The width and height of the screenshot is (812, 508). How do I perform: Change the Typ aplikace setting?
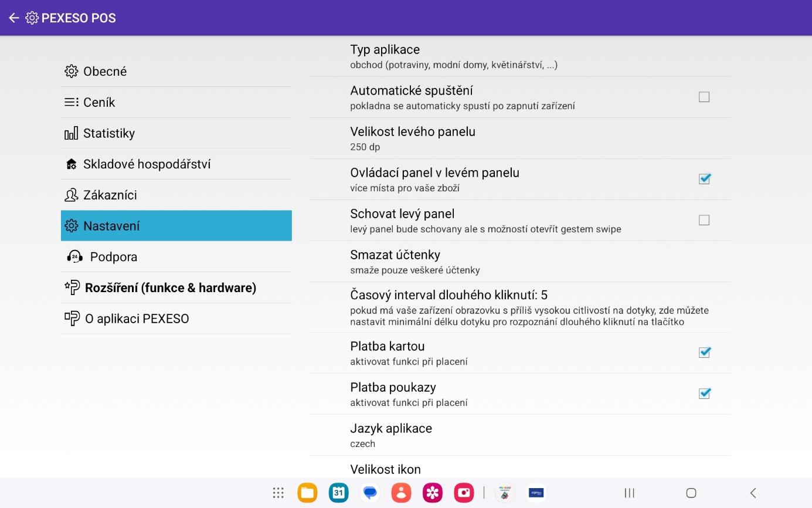tap(520, 57)
